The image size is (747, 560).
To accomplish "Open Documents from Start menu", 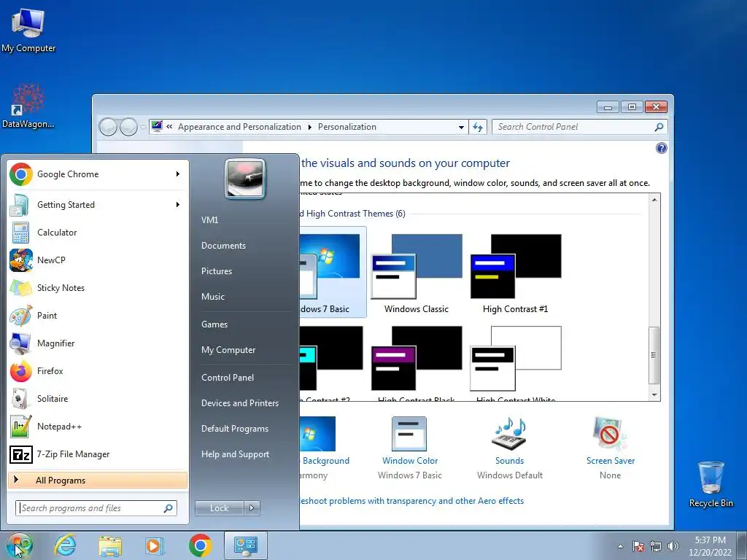I will [223, 246].
